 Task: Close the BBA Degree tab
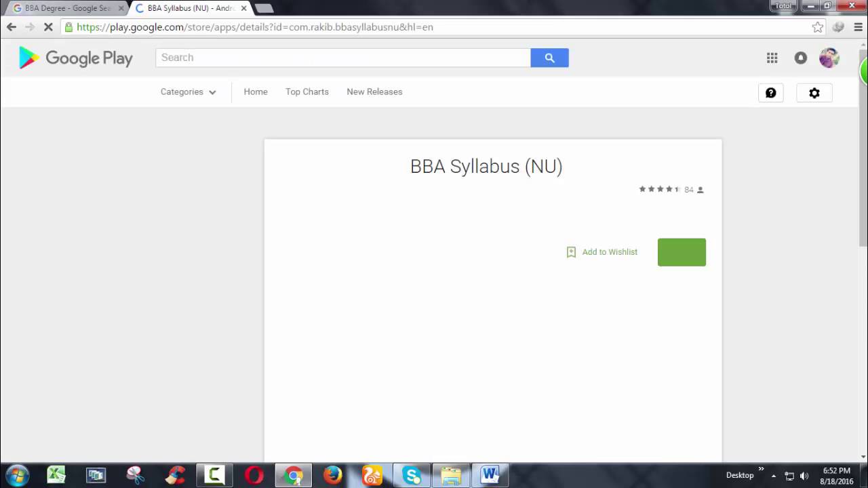[x=121, y=8]
